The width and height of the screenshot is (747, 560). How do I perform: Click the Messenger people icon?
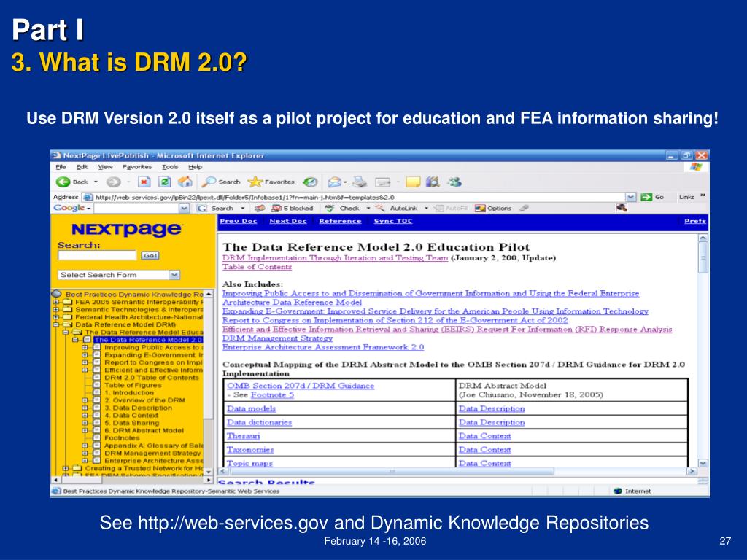pos(454,182)
